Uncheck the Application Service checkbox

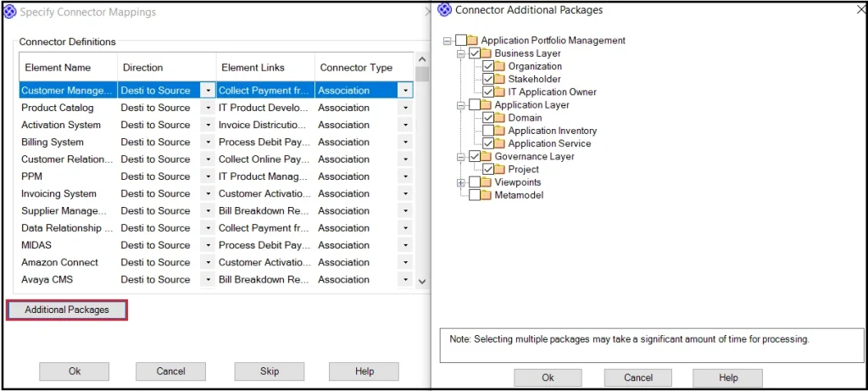tap(488, 143)
